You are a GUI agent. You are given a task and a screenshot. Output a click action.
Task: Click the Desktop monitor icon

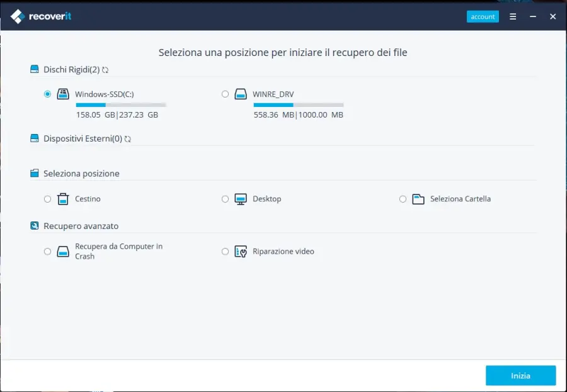(x=241, y=198)
